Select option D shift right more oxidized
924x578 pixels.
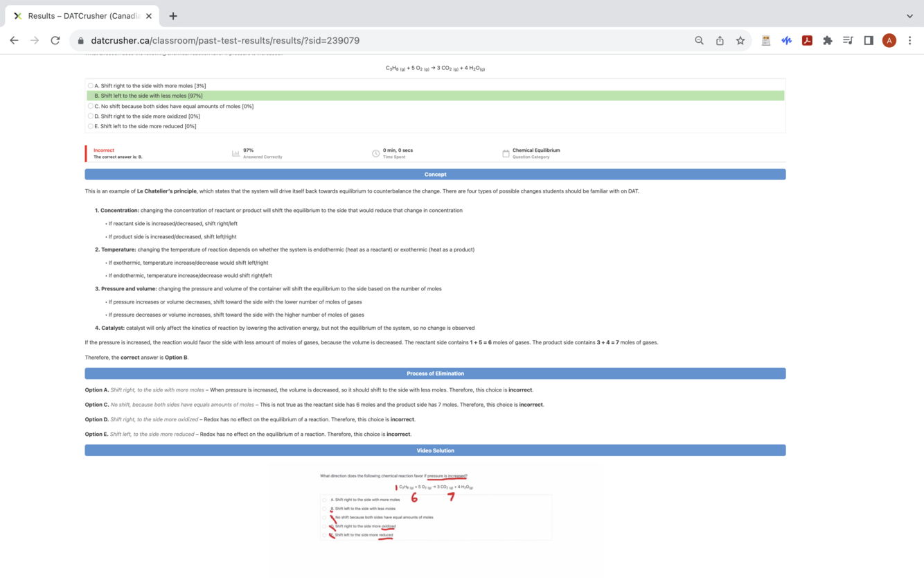pos(90,116)
